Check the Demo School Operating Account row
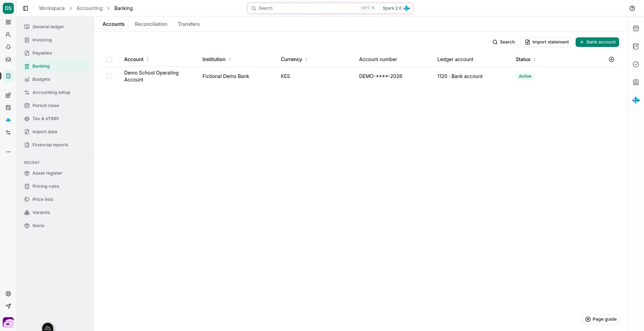 click(x=109, y=76)
